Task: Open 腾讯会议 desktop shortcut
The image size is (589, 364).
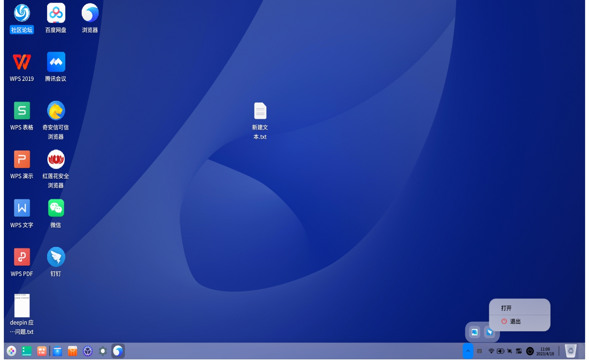Action: coord(56,67)
